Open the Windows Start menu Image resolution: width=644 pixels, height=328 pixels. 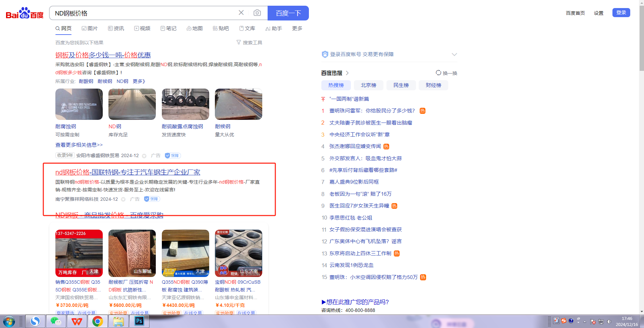point(9,322)
